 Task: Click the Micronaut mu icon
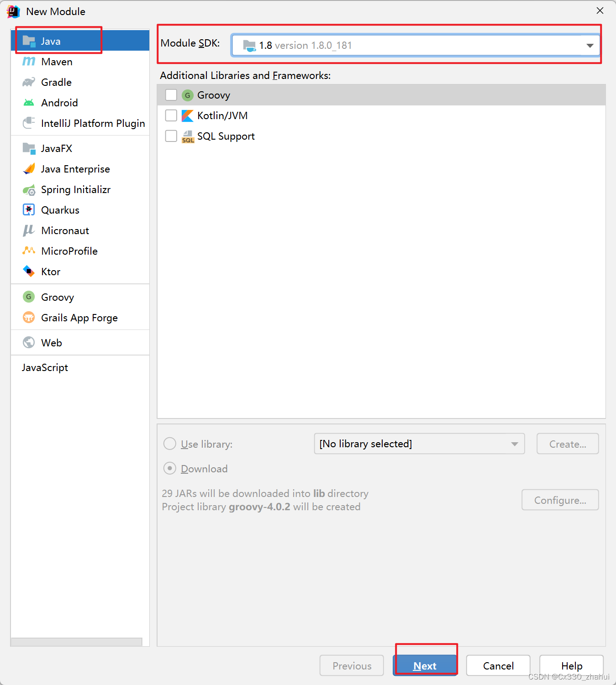(29, 230)
